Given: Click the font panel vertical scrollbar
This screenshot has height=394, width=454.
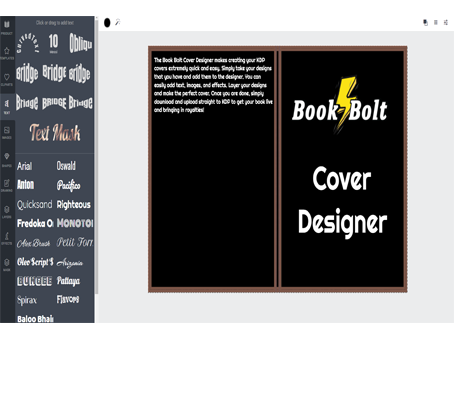Looking at the screenshot, I should click(96, 155).
